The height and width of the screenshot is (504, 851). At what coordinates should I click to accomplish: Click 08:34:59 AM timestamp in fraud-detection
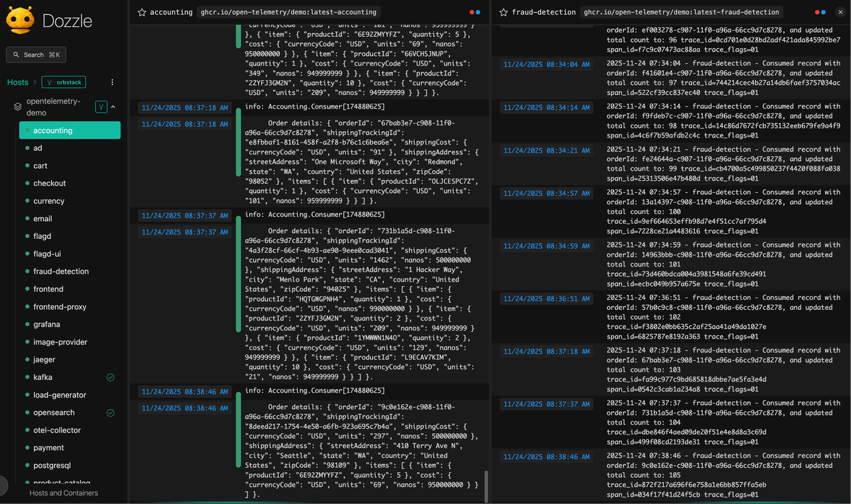click(546, 246)
